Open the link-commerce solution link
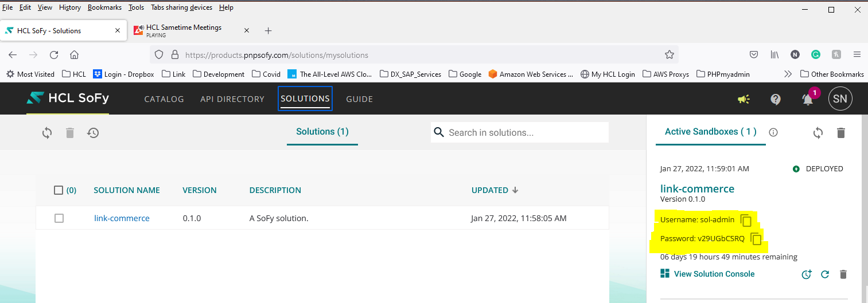Image resolution: width=868 pixels, height=303 pixels. 122,218
